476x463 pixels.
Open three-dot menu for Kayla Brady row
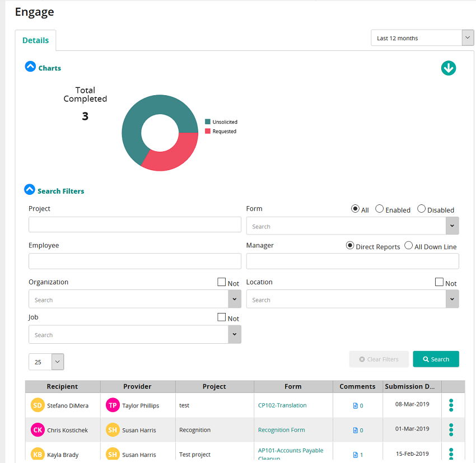[451, 454]
